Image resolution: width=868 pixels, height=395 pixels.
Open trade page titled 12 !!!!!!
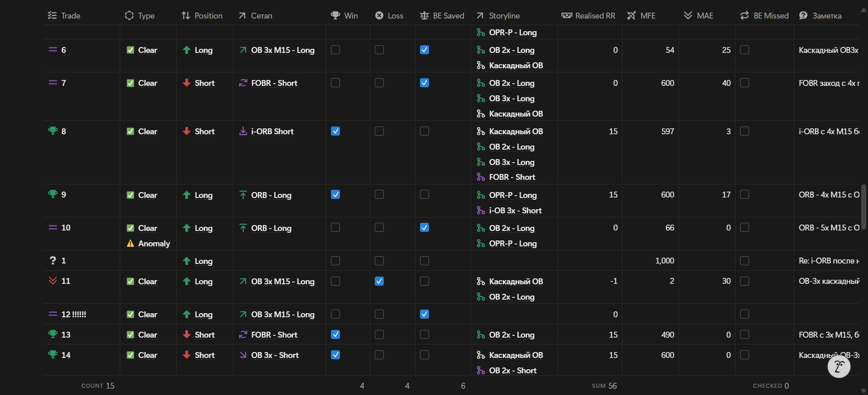click(74, 314)
